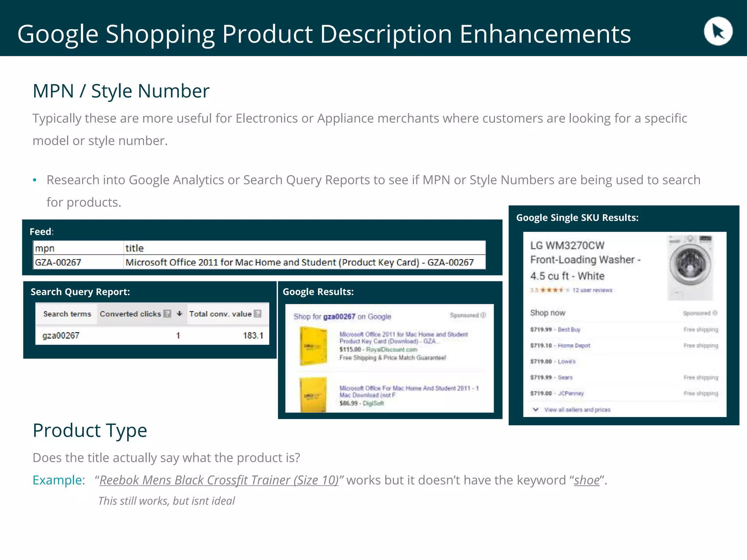Click the $86.99 price in Google Results
This screenshot has height=560, width=747.
(348, 403)
